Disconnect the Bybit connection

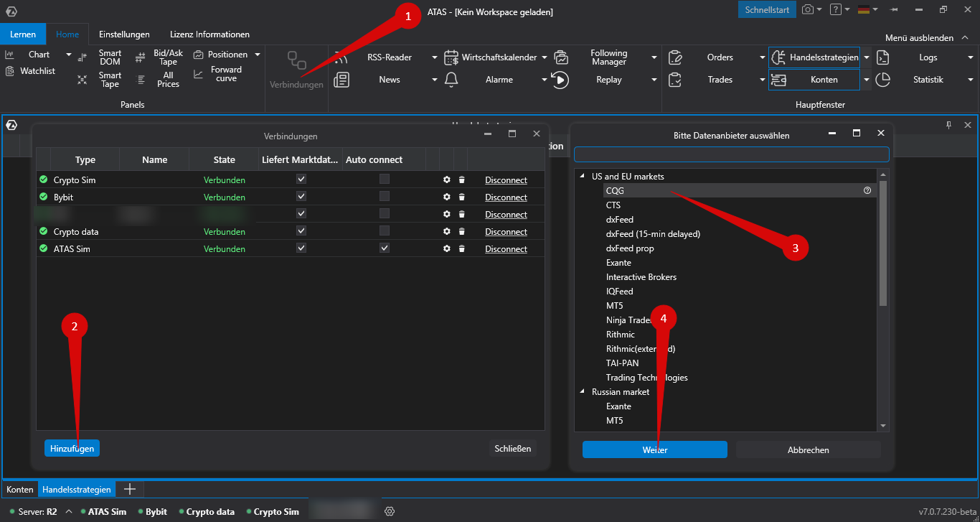pyautogui.click(x=506, y=197)
